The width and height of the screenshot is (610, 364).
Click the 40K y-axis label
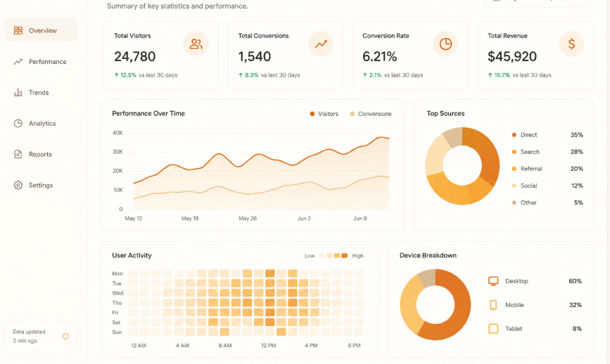(x=117, y=133)
